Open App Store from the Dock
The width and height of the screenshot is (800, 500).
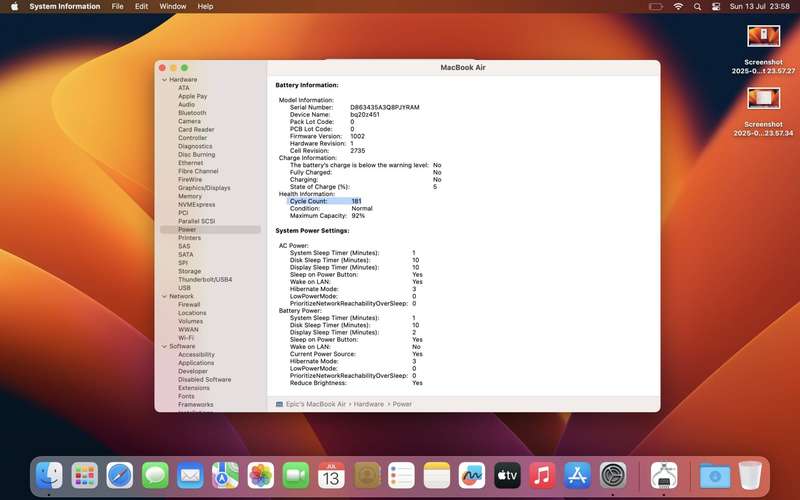pyautogui.click(x=578, y=475)
